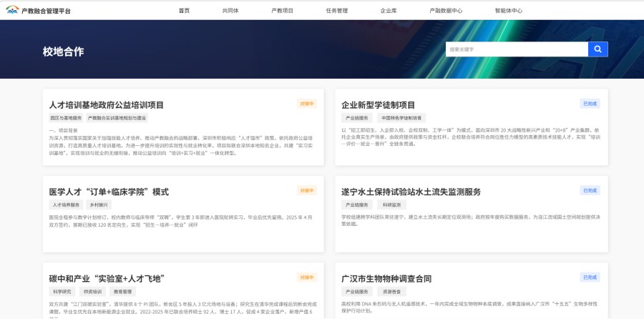The height and width of the screenshot is (319, 644).
Task: Go to the 共同体 menu
Action: (x=230, y=11)
